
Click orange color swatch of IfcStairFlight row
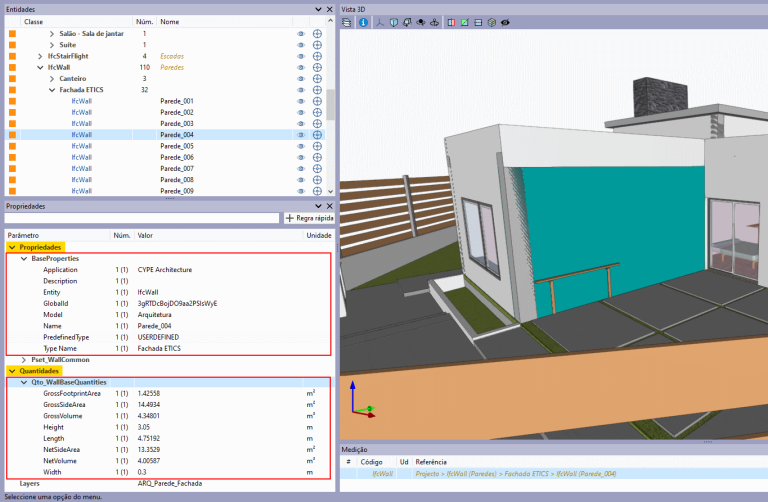tap(12, 56)
